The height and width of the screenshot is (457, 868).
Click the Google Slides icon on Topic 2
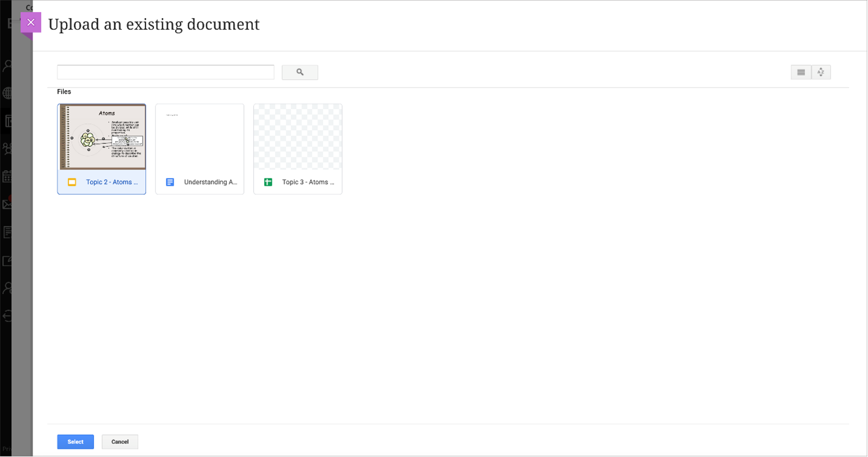point(72,182)
